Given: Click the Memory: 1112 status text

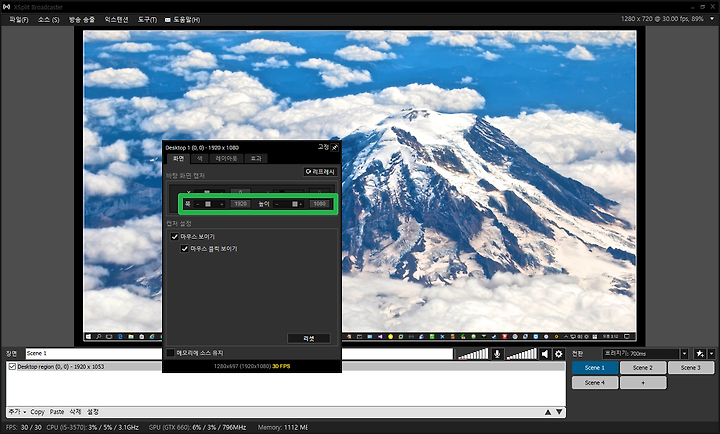Looking at the screenshot, I should pos(282,427).
